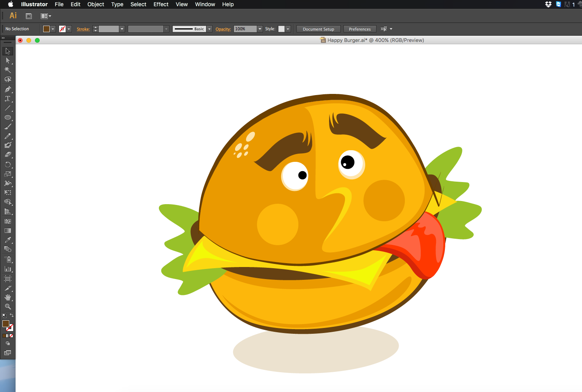The width and height of the screenshot is (582, 392).
Task: Open the Opacity percentage dropdown
Action: pyautogui.click(x=260, y=29)
